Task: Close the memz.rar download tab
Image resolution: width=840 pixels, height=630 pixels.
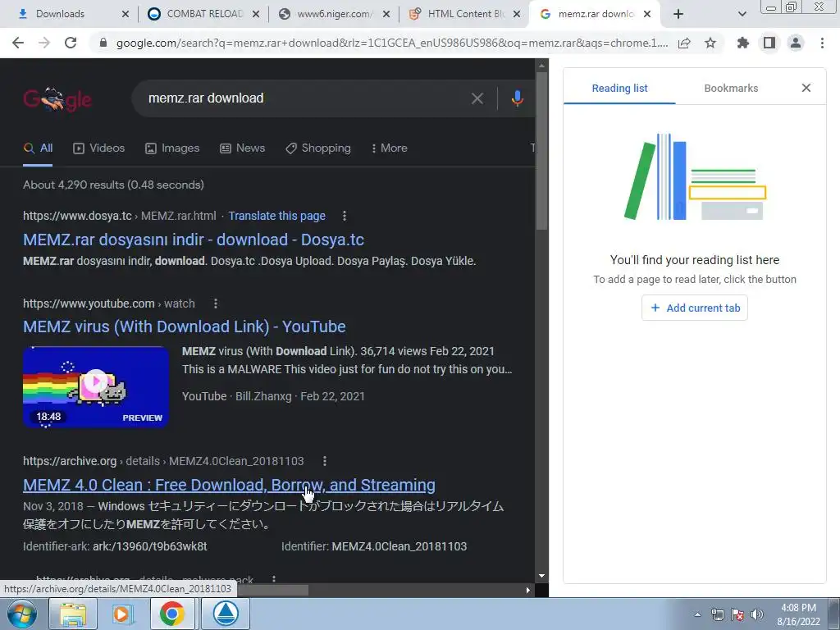Action: pos(647,14)
